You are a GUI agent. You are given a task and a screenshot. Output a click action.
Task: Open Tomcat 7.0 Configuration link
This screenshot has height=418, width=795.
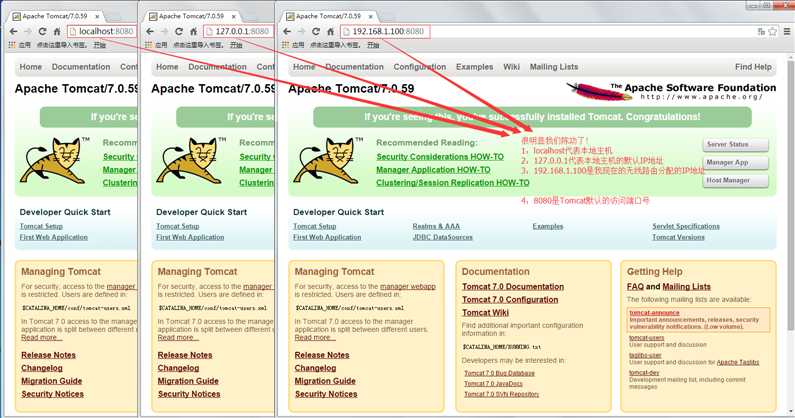[510, 300]
